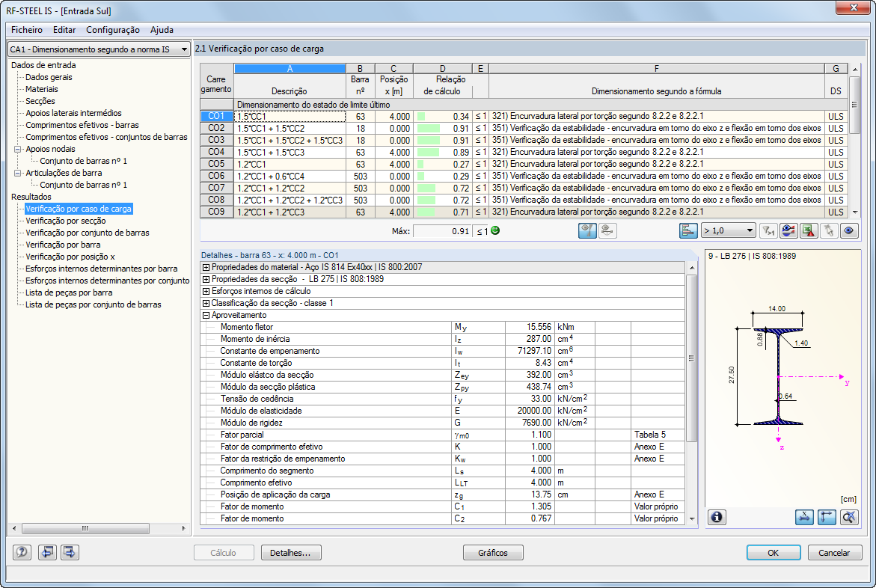Export the table to Excel icon
The image size is (876, 588).
tap(809, 231)
